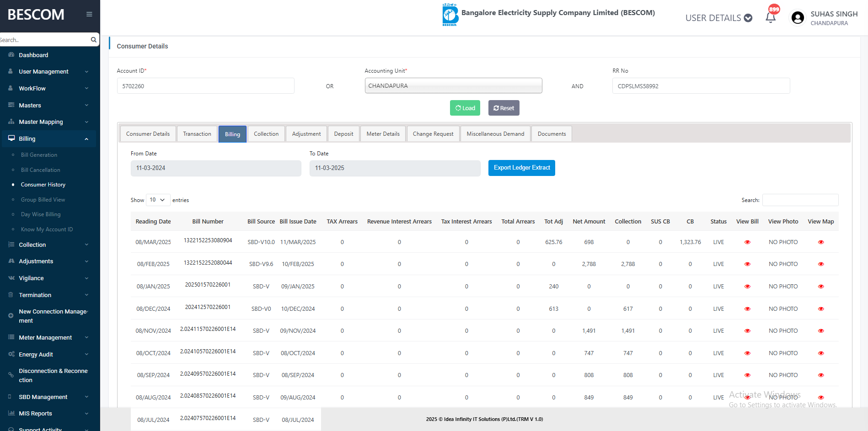868x431 pixels.
Task: View map for 08/SEP/2024 row
Action: (x=821, y=375)
